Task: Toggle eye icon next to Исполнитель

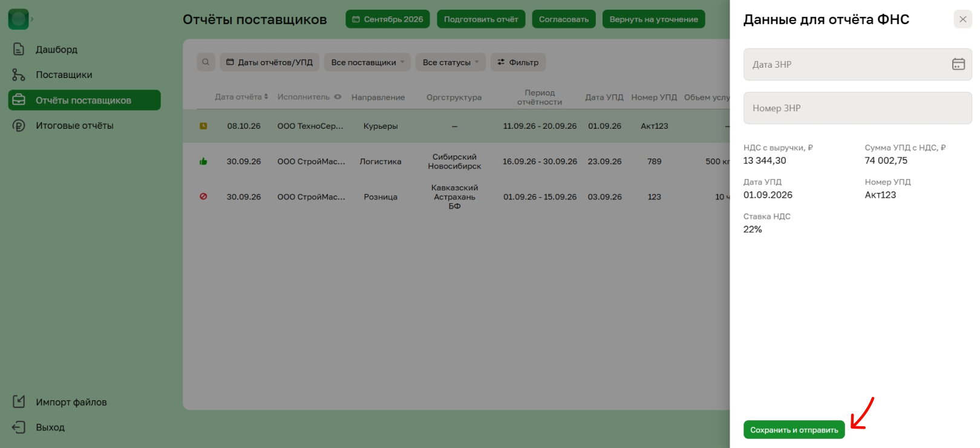Action: (x=338, y=97)
